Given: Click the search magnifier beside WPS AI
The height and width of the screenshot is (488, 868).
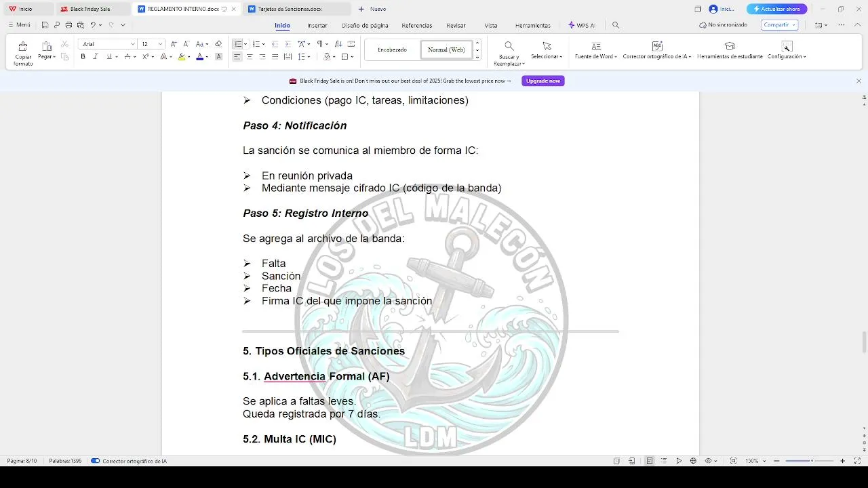Looking at the screenshot, I should click(x=616, y=25).
